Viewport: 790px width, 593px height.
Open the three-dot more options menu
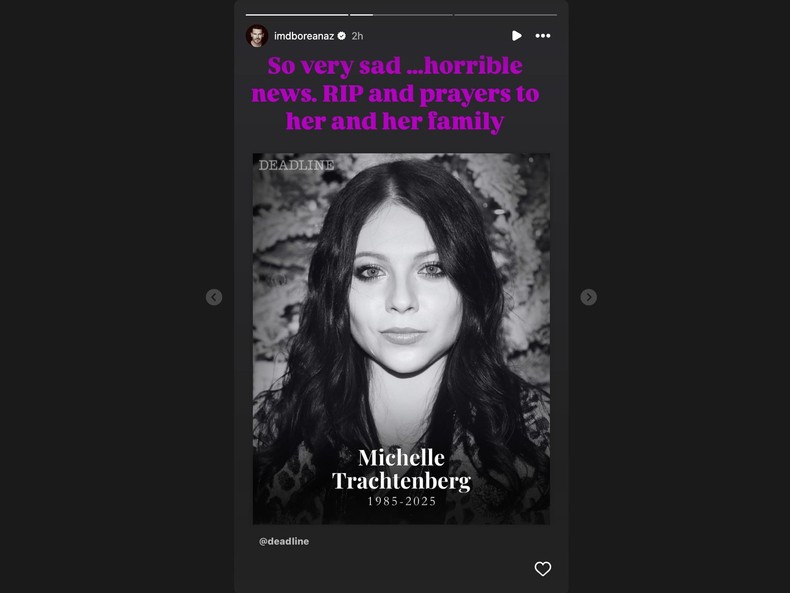(x=543, y=36)
